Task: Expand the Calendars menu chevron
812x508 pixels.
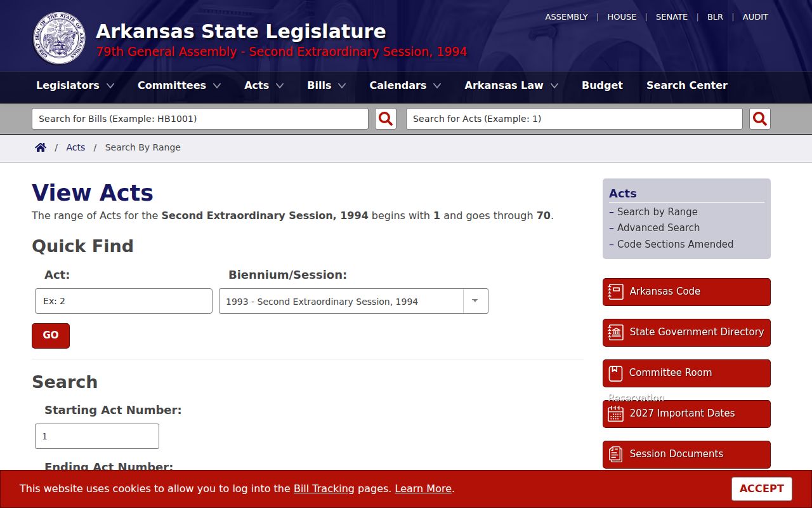Action: (x=437, y=86)
